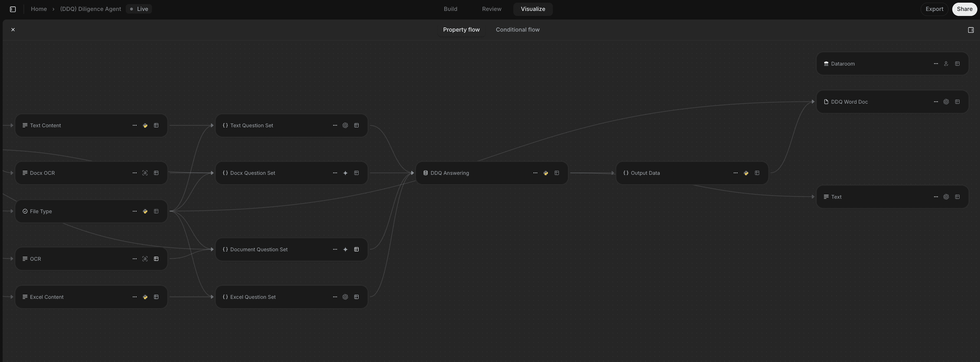Click the Export button
The height and width of the screenshot is (362, 980).
pos(934,9)
